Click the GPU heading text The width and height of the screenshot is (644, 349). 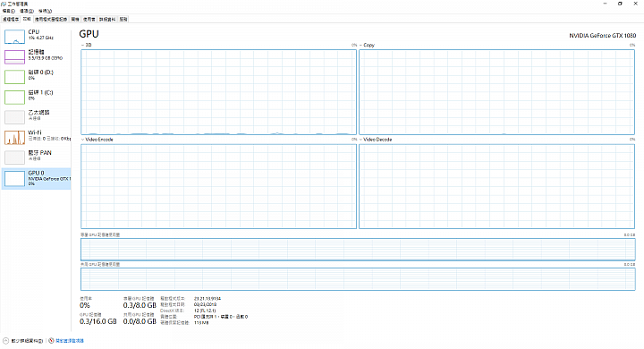point(89,34)
